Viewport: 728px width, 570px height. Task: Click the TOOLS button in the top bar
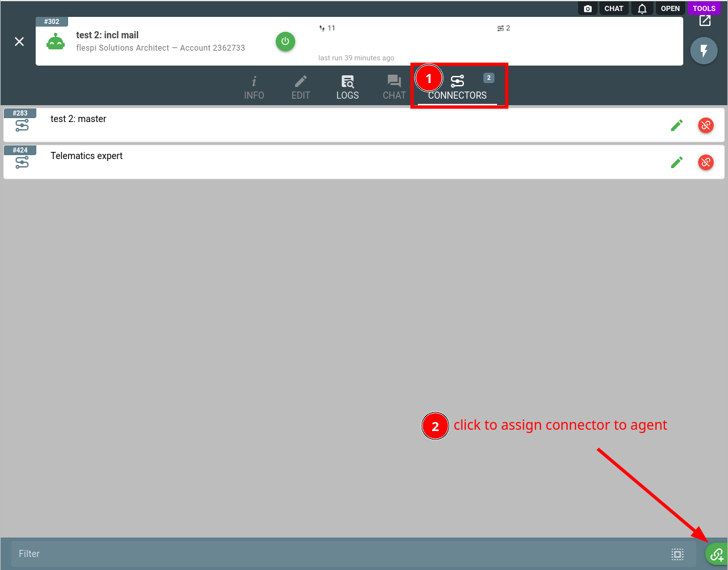pos(704,8)
